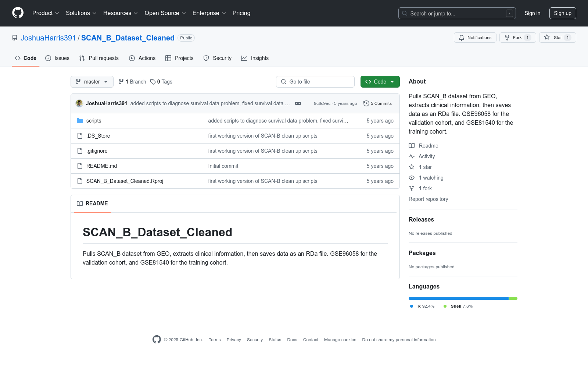Screen dimensions: 588x368
Task: Open the Insights tab
Action: pos(255,58)
